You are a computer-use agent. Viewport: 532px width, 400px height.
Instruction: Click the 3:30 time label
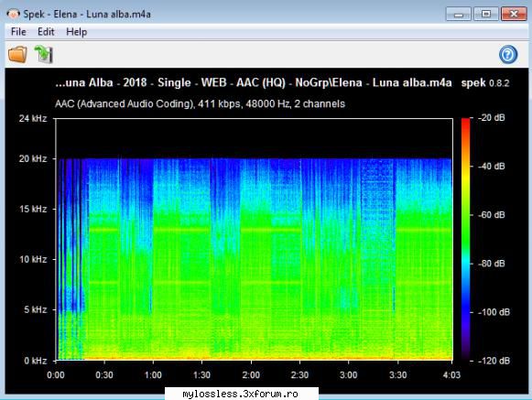pyautogui.click(x=398, y=375)
